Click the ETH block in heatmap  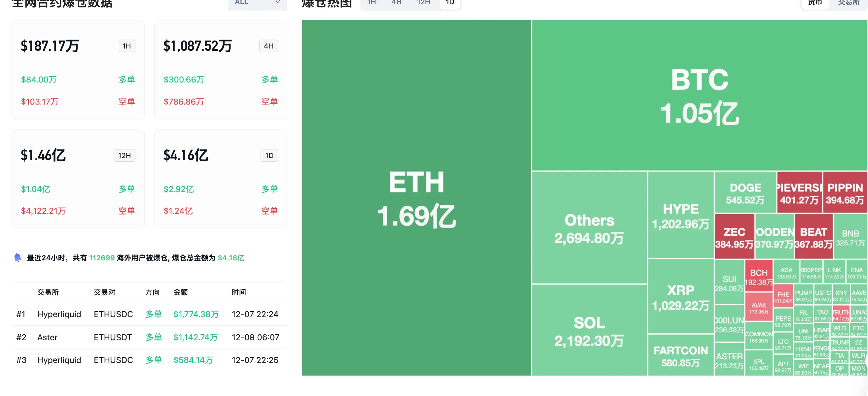416,198
